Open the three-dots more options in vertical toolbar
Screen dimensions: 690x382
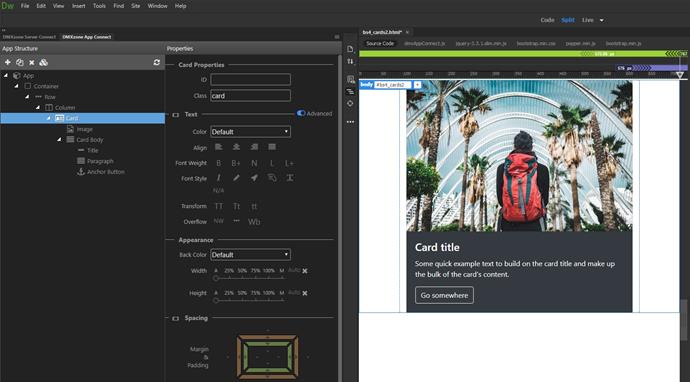(350, 122)
